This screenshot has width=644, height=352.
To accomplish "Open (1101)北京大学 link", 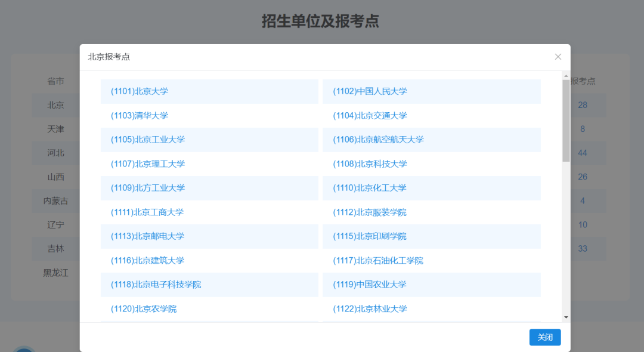I will (x=139, y=92).
